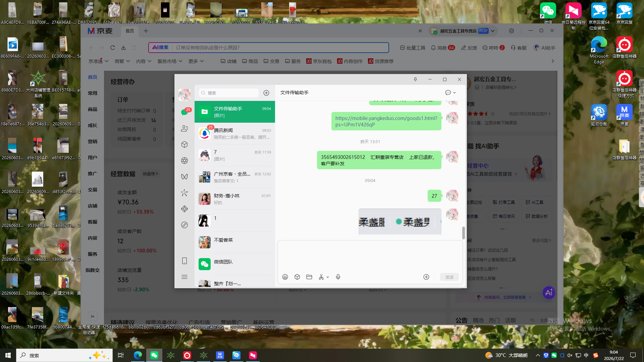The image size is (644, 362).
Task: Select 营销 in Jingmai left sidebar
Action: 93,141
